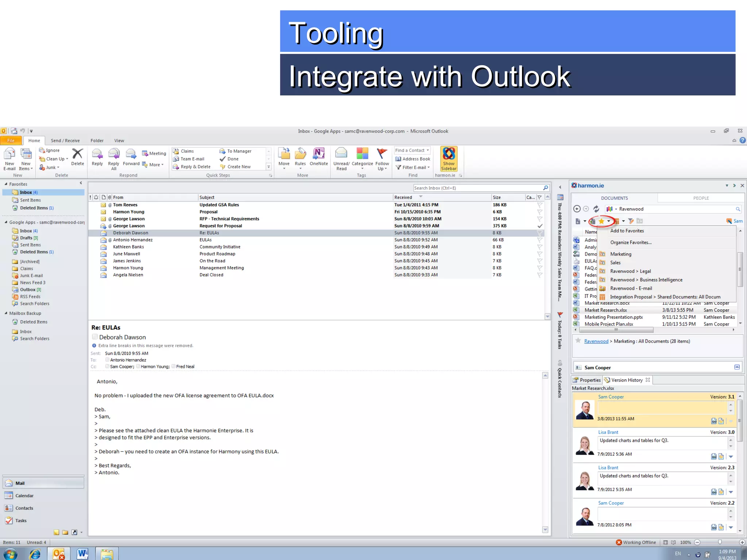Click the favorites star icon
The image size is (747, 560).
tap(601, 221)
